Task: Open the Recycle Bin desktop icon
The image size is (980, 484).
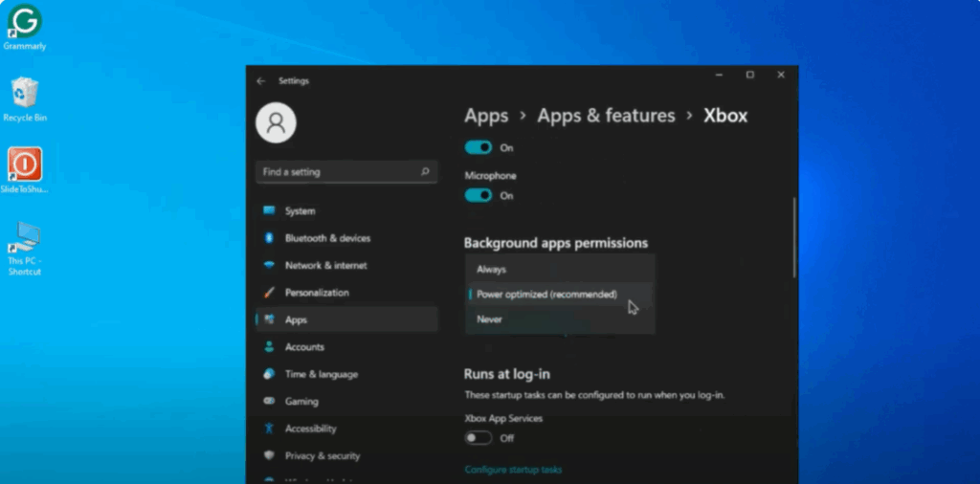Action: tap(25, 99)
